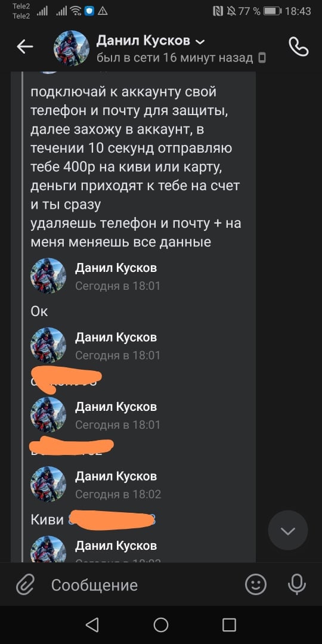The image size is (322, 644).
Task: Start a voice call with Данил Кусков
Action: 299,47
